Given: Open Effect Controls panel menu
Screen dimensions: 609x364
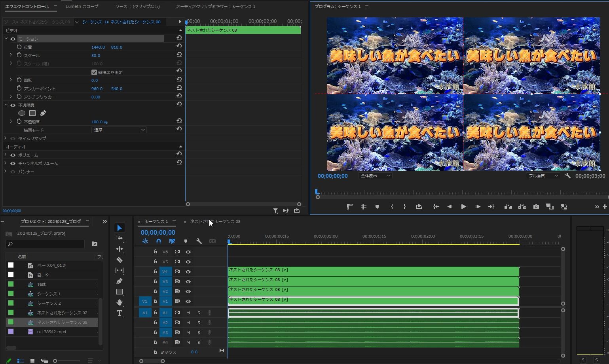Looking at the screenshot, I should (x=55, y=7).
